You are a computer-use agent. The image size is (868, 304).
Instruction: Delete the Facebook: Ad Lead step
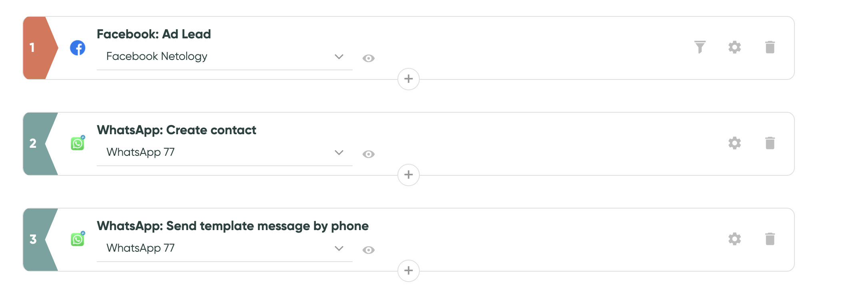click(770, 47)
